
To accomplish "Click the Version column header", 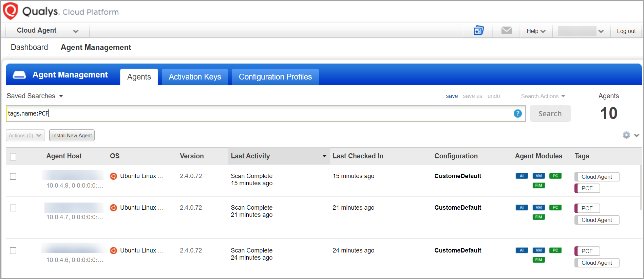I will [x=192, y=156].
